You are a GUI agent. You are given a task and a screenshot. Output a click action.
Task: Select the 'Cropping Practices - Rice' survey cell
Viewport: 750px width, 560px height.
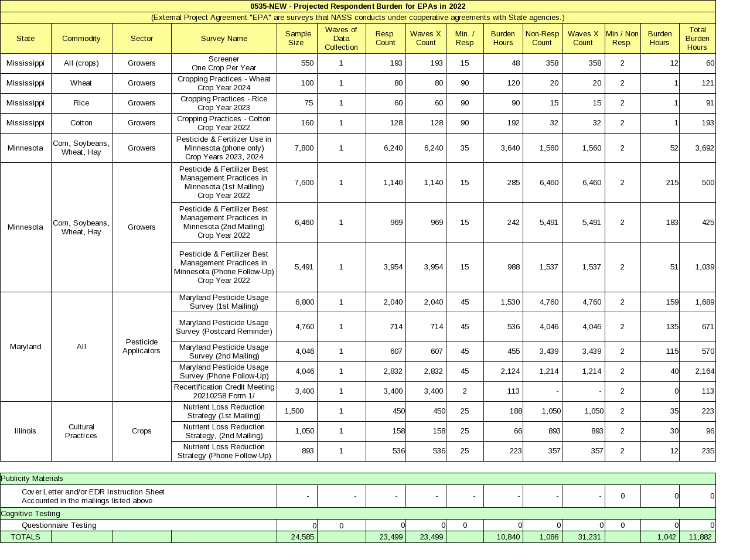click(x=224, y=103)
